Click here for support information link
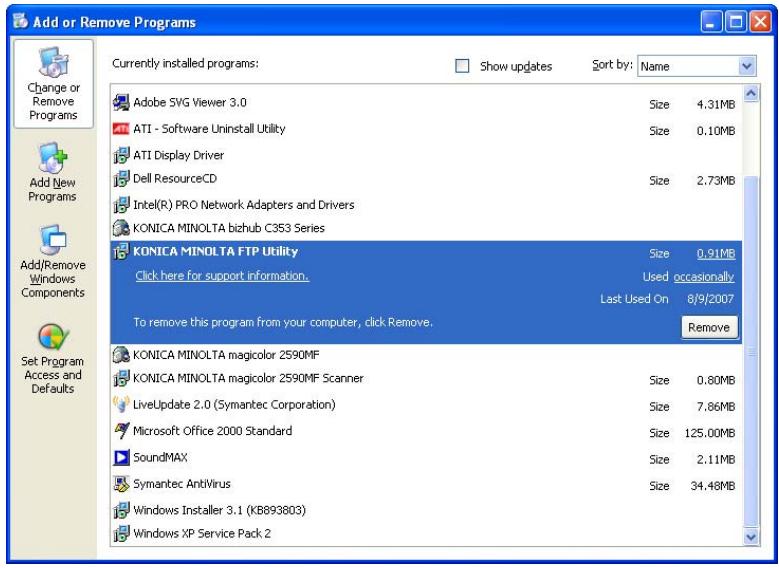 tap(222, 276)
